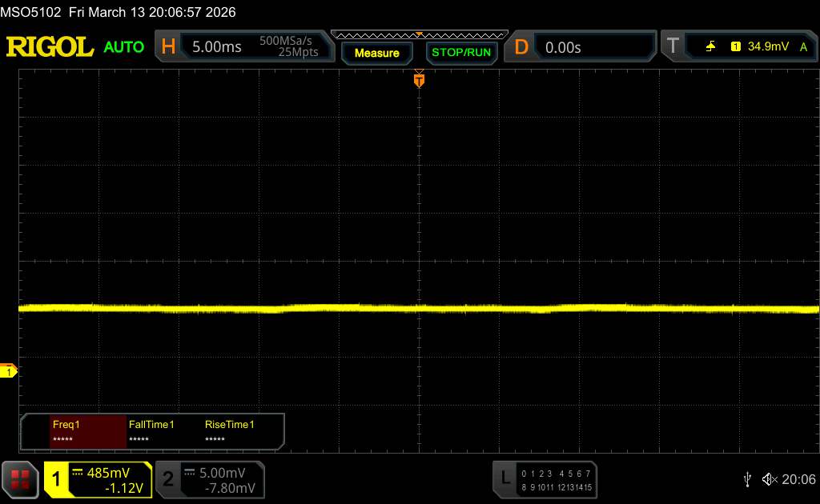Click the muted speaker sound icon
Image resolution: width=820 pixels, height=504 pixels.
point(769,479)
